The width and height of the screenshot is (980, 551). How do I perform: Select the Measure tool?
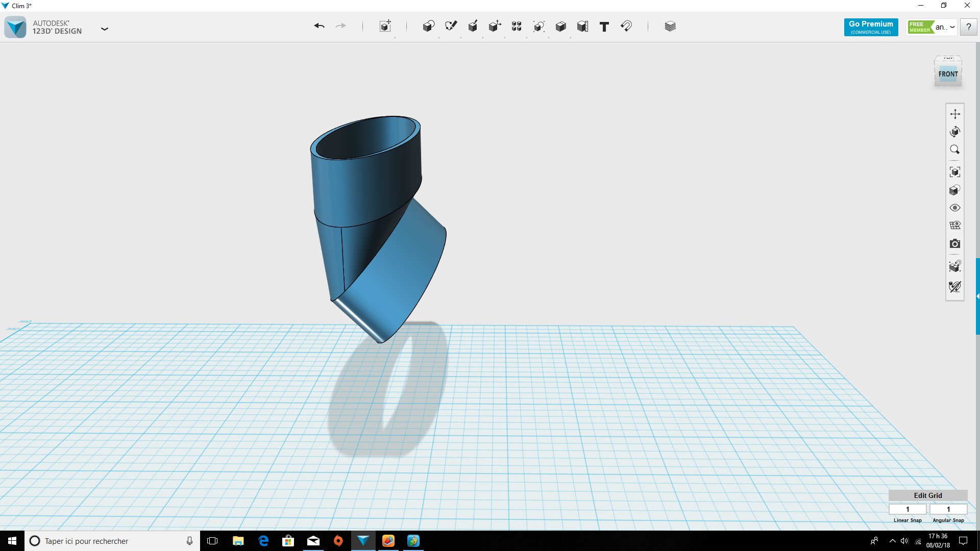click(582, 27)
